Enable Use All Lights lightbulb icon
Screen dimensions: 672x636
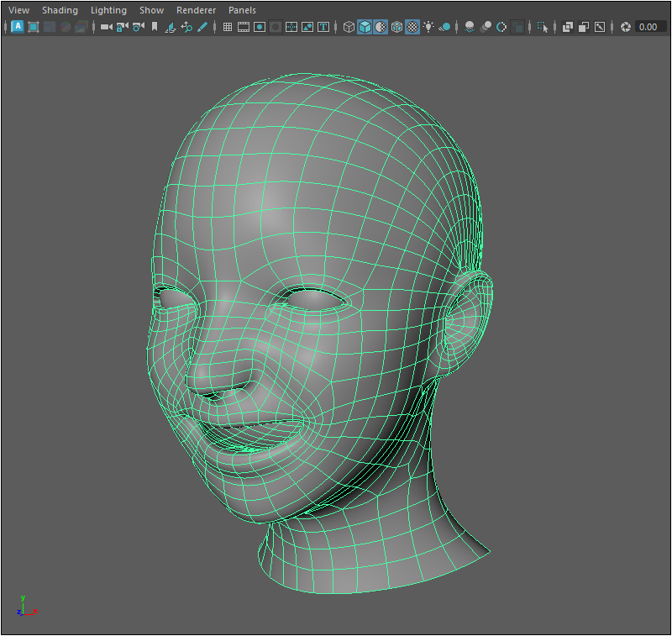(x=428, y=27)
